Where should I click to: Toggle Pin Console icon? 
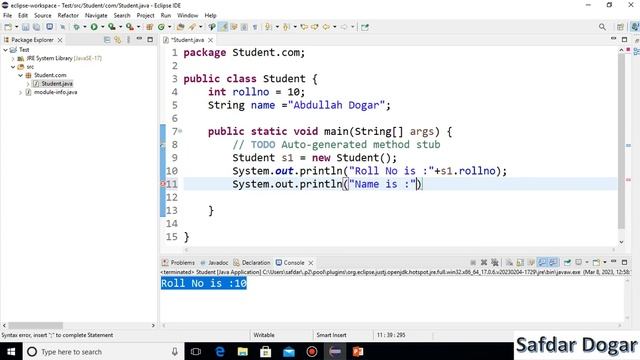(x=567, y=262)
